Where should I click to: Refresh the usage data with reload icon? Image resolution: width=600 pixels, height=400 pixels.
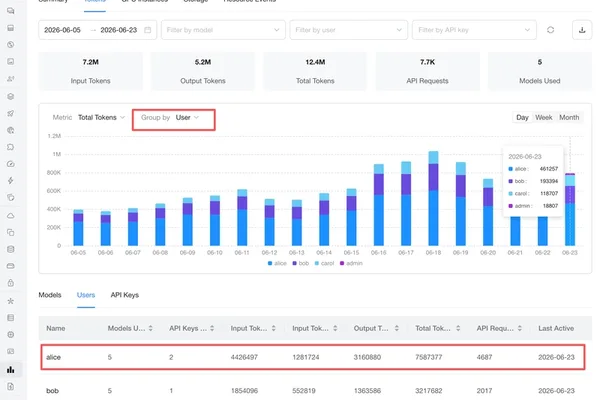point(550,30)
